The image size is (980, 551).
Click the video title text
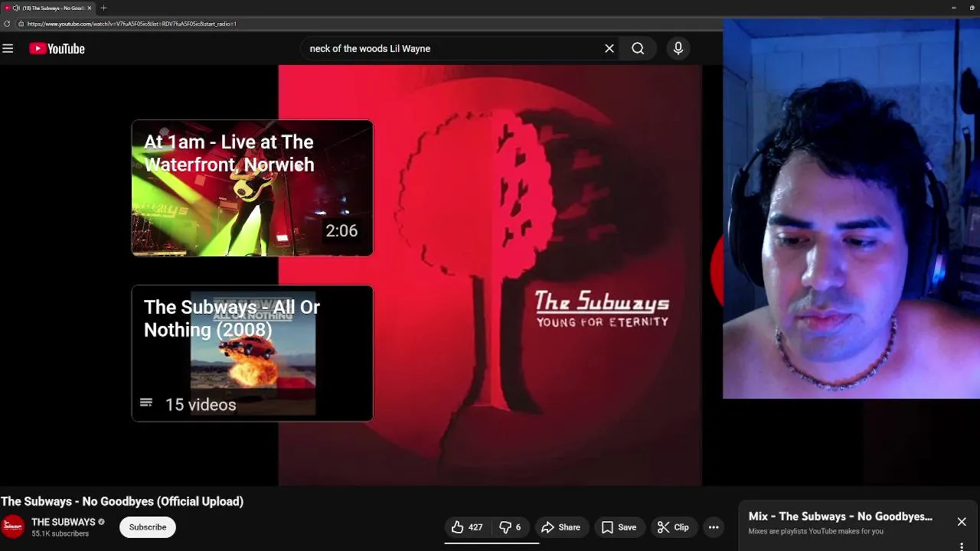click(122, 502)
